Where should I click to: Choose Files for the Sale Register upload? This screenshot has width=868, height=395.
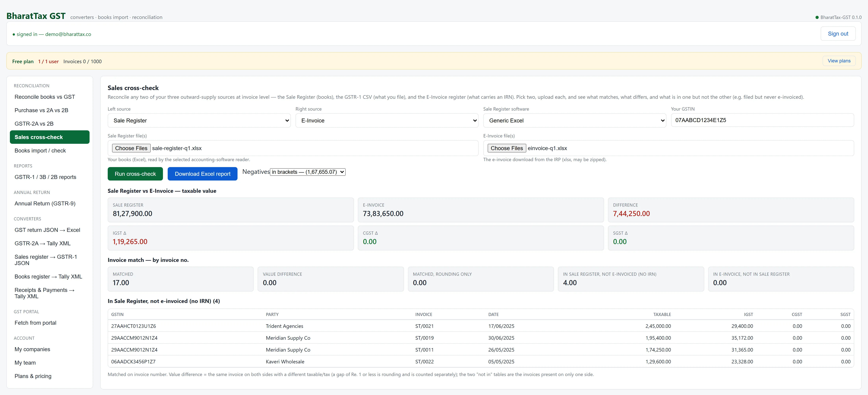tap(131, 148)
